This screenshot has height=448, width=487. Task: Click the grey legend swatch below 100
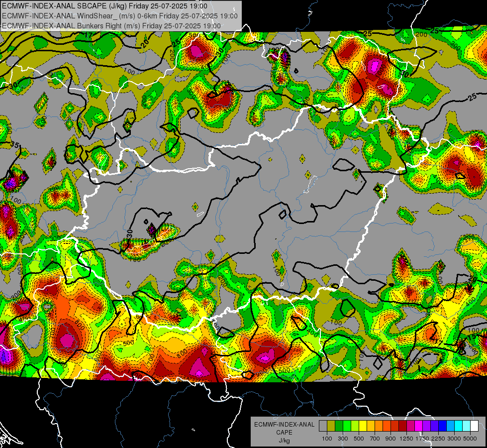pyautogui.click(x=323, y=426)
